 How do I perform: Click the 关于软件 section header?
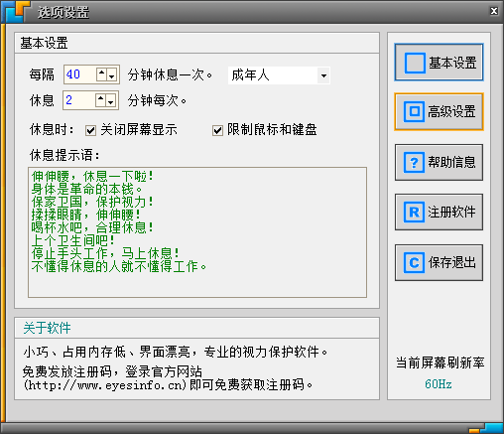(47, 328)
